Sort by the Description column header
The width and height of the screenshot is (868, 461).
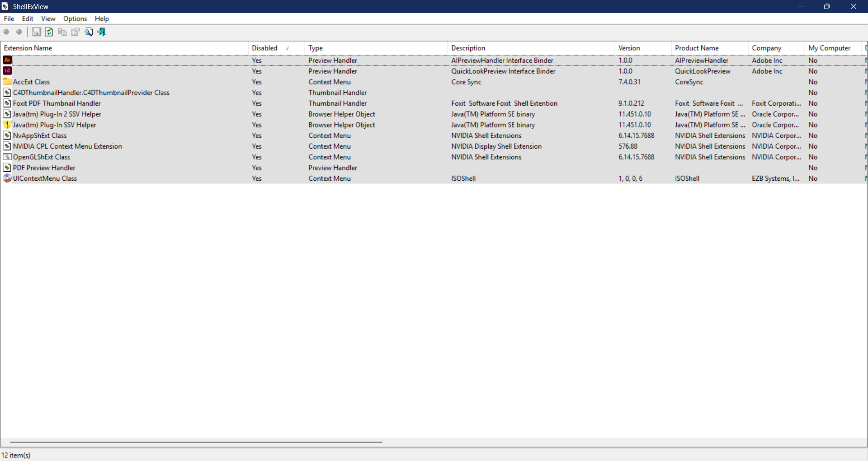click(531, 48)
